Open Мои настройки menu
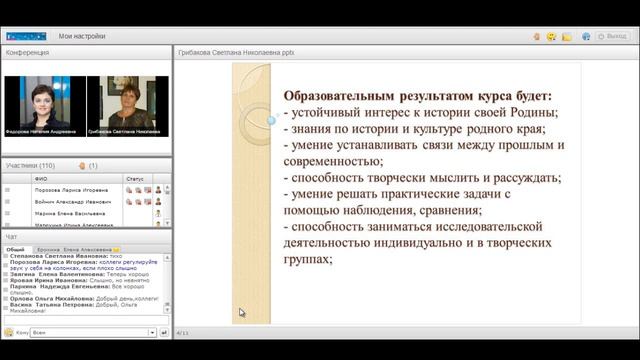Image resolution: width=640 pixels, height=360 pixels. (82, 36)
